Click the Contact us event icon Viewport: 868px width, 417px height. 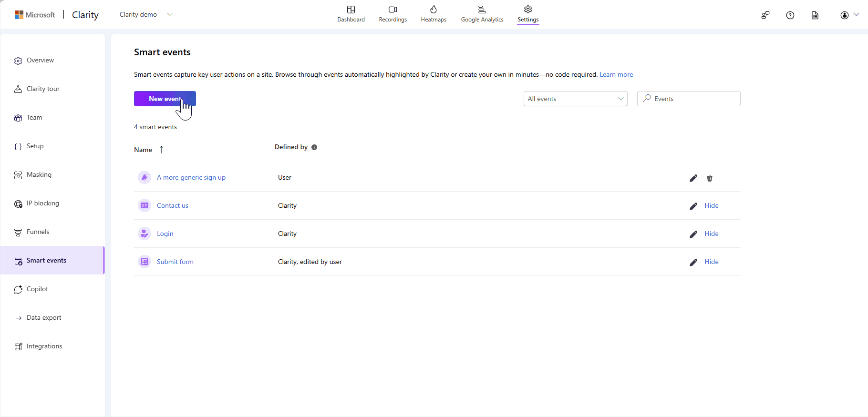point(145,205)
